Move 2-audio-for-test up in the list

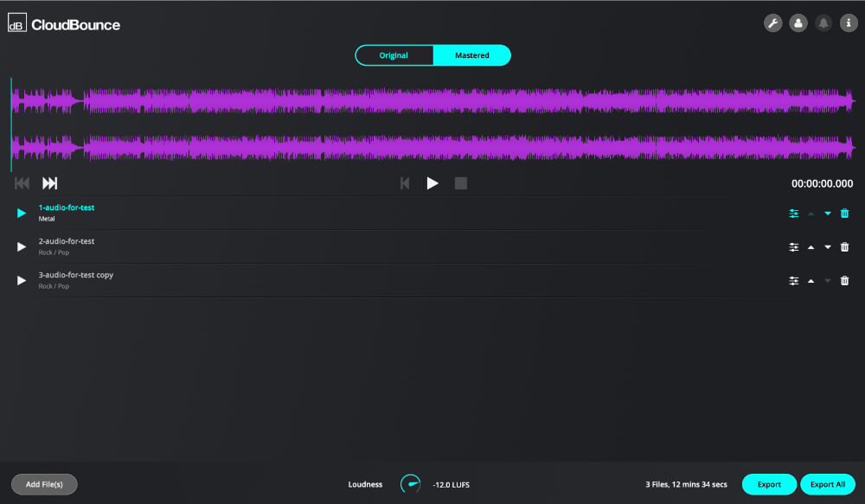coord(811,247)
